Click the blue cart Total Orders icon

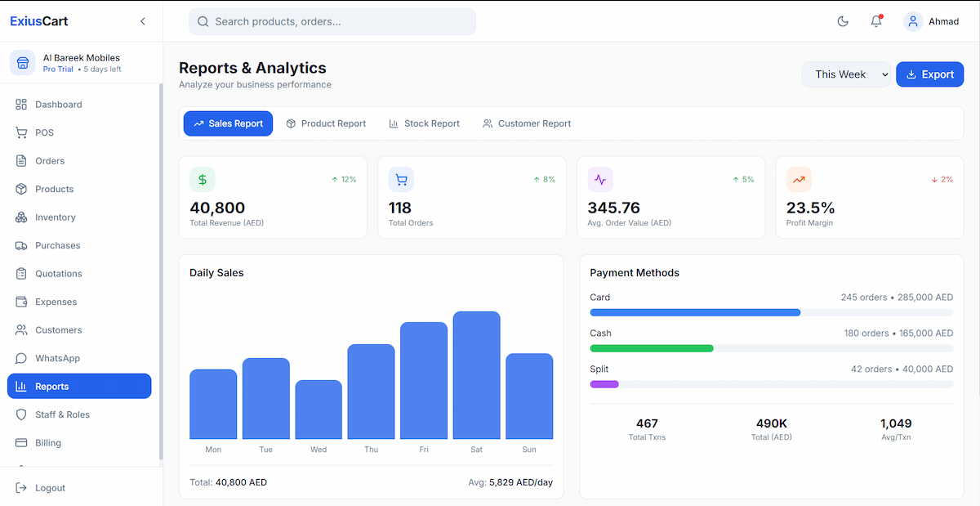[401, 180]
